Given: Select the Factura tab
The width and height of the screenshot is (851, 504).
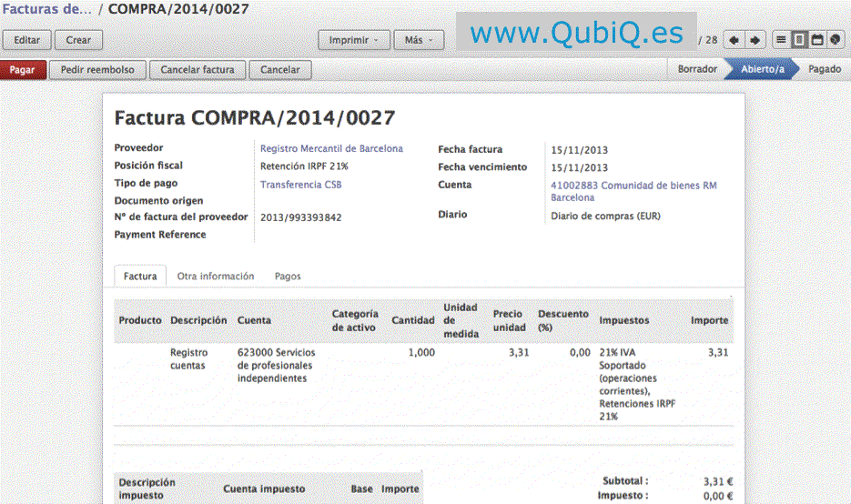Looking at the screenshot, I should 140,276.
